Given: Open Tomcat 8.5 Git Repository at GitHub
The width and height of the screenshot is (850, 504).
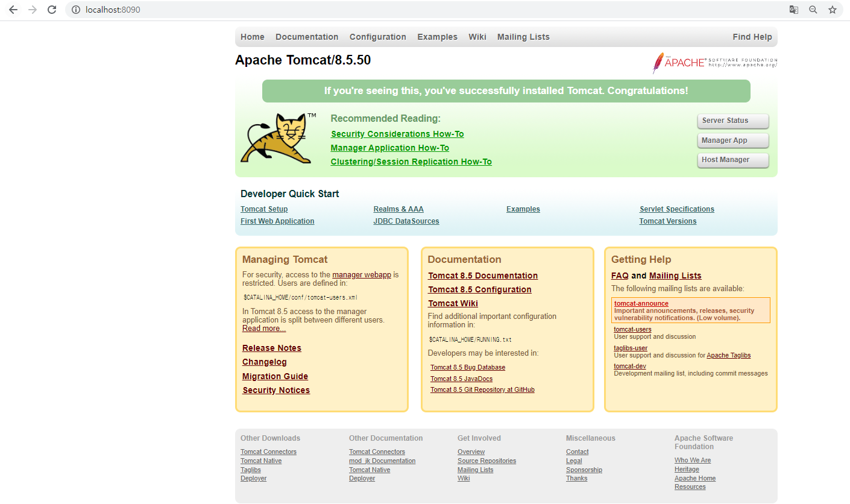Looking at the screenshot, I should click(x=482, y=390).
